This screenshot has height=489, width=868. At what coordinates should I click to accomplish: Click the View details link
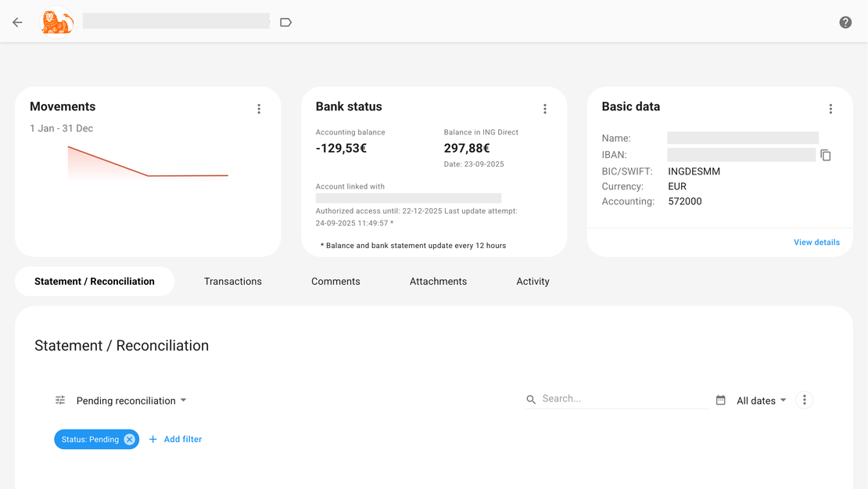816,243
